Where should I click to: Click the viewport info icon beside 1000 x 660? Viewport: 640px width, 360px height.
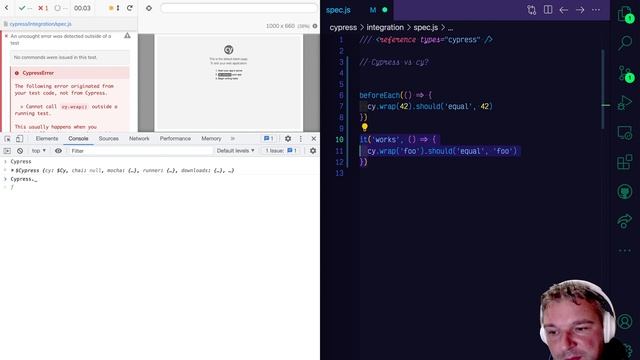click(315, 26)
